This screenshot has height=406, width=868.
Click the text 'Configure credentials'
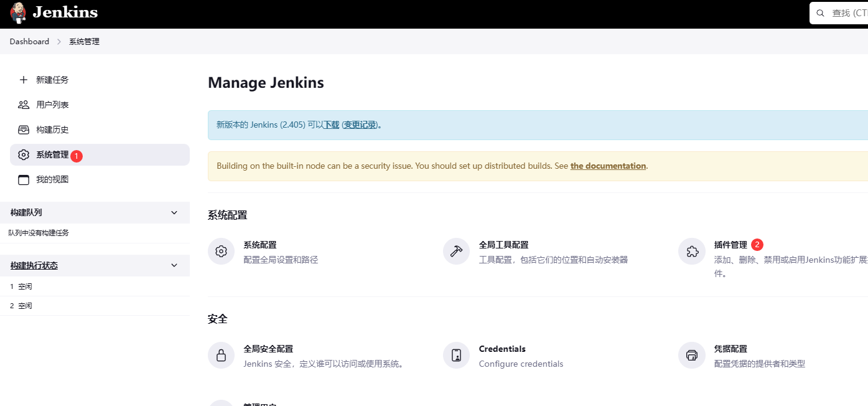click(521, 364)
